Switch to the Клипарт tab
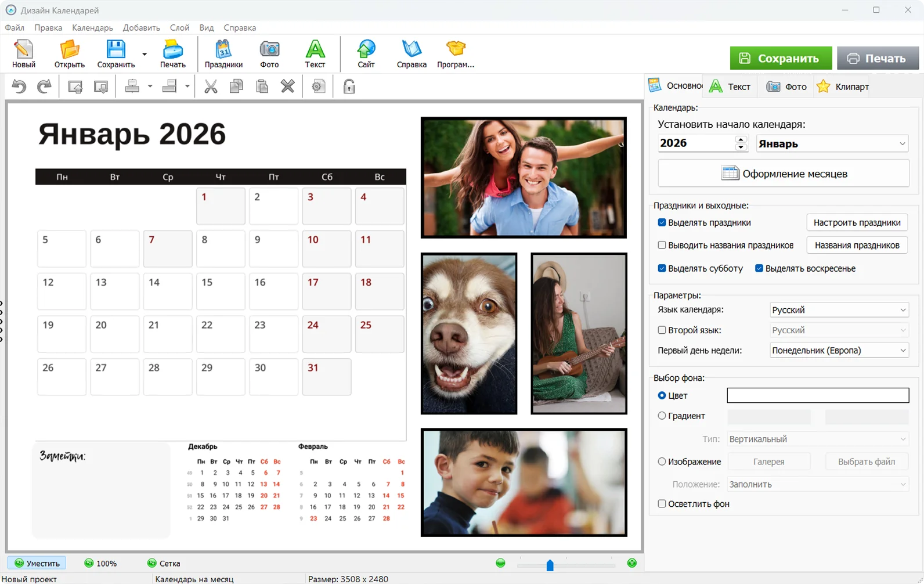Image resolution: width=924 pixels, height=584 pixels. coord(843,86)
